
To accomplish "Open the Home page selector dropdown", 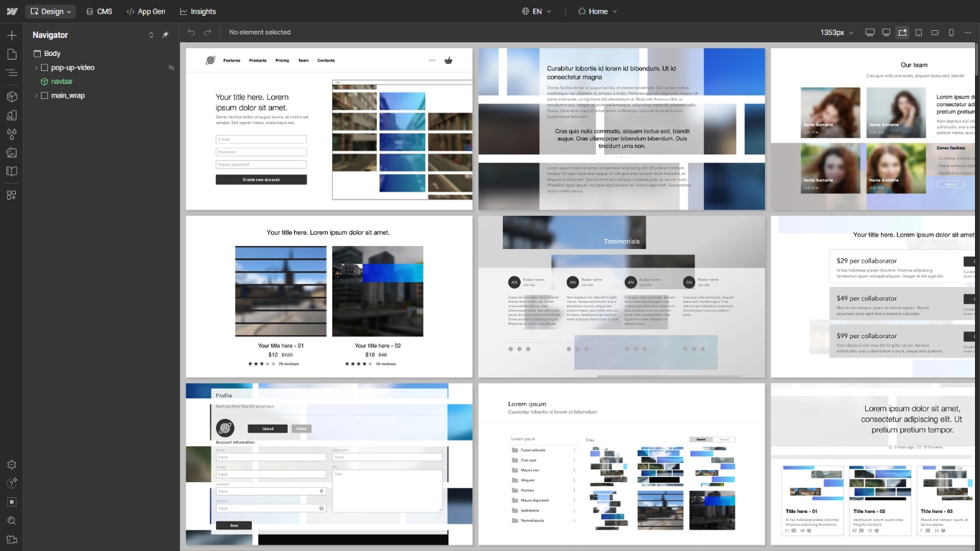I will 598,11.
